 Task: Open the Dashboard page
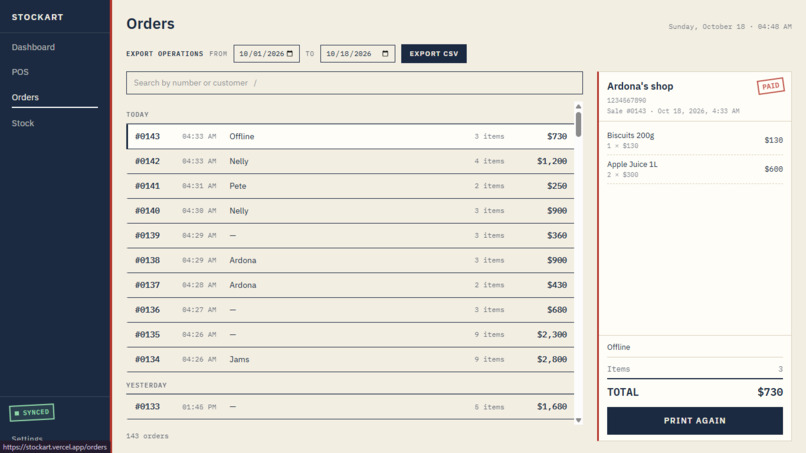tap(33, 47)
